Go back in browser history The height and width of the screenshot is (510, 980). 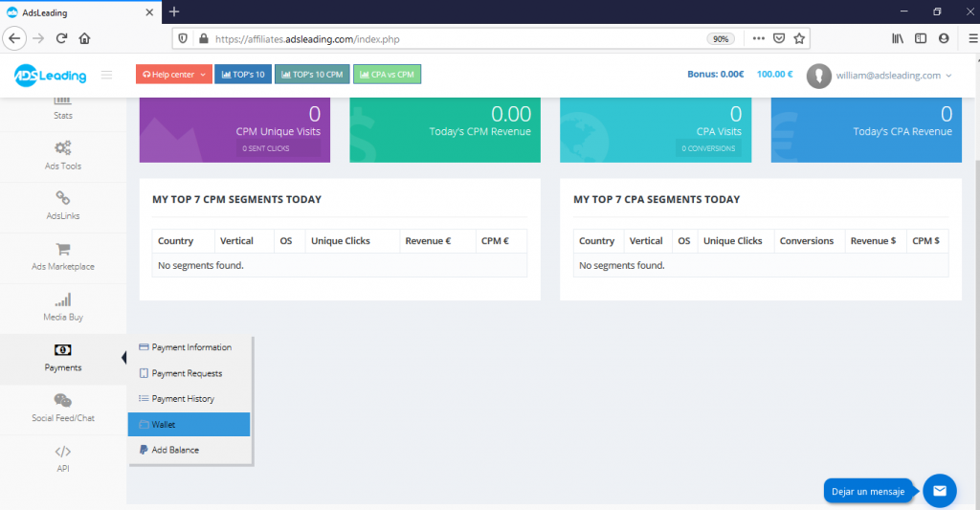tap(14, 38)
